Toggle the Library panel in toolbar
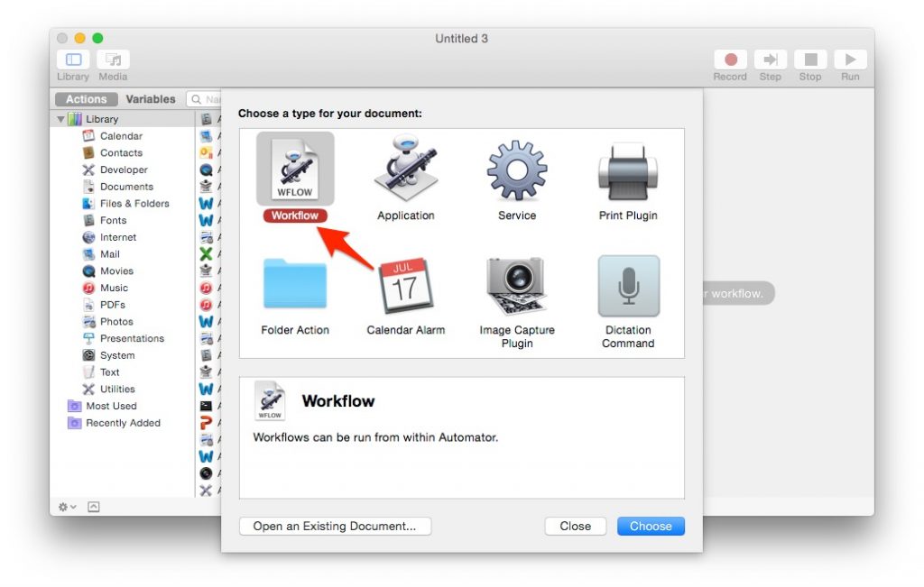924x587 pixels. tap(73, 60)
